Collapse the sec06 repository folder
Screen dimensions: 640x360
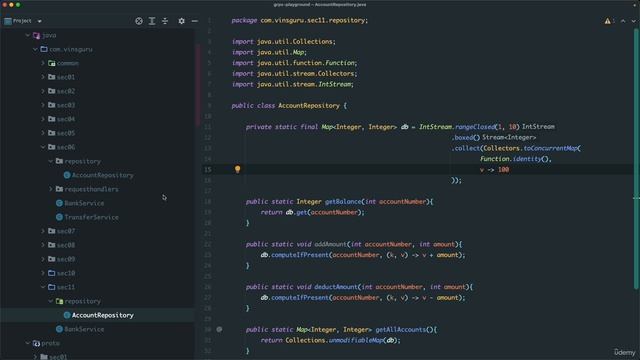(51, 161)
